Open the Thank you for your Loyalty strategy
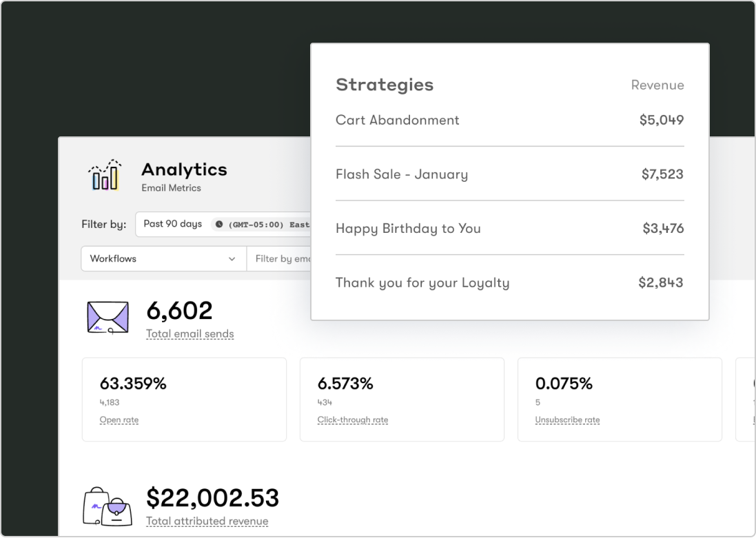 (422, 282)
